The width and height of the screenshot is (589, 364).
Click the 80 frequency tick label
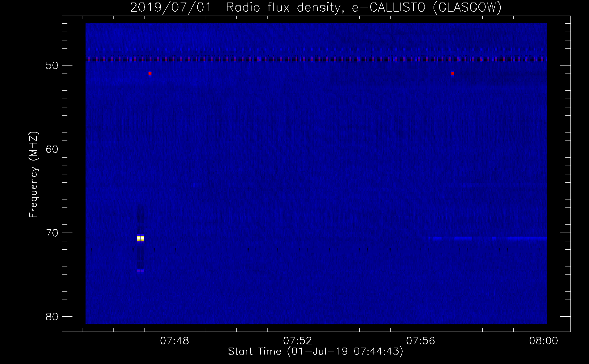coord(52,316)
